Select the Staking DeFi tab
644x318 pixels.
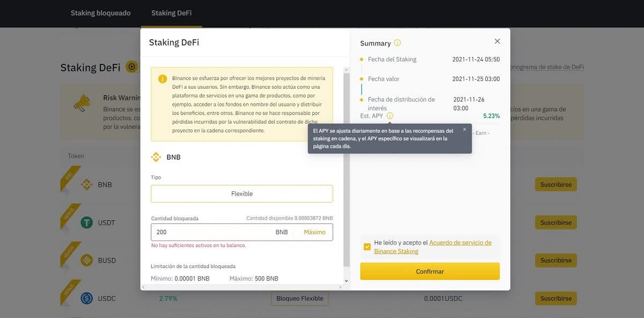[171, 13]
